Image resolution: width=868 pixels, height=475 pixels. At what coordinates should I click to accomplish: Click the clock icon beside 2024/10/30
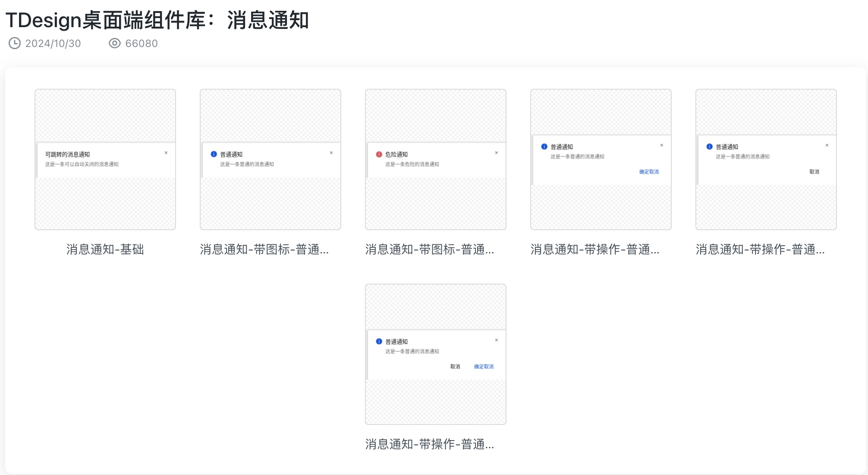pos(15,44)
